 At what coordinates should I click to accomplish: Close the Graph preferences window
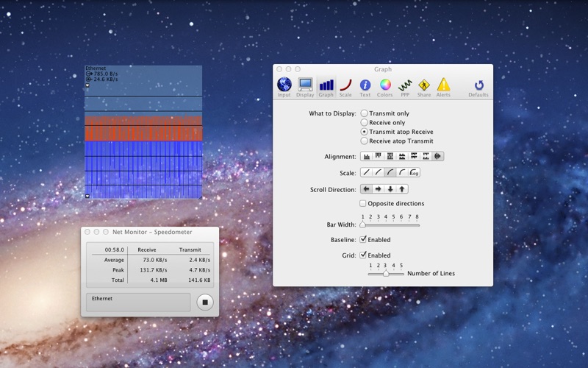279,69
